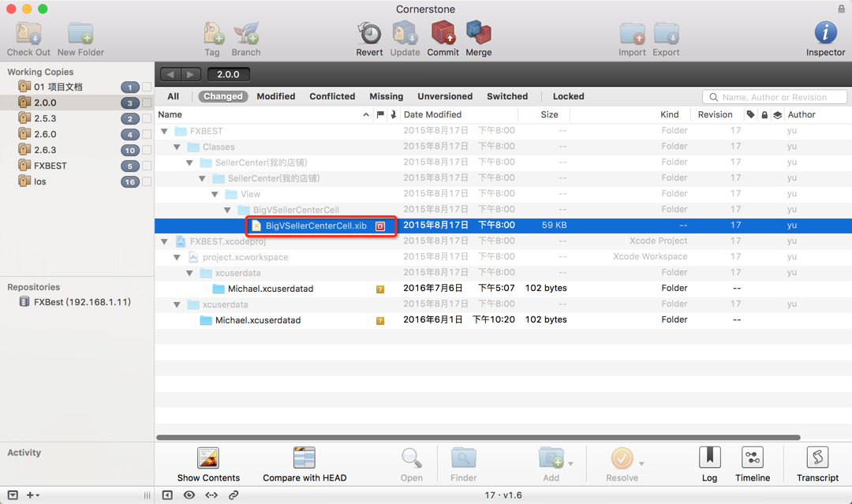
Task: Collapse project.xcworkspace row
Action: tap(177, 257)
